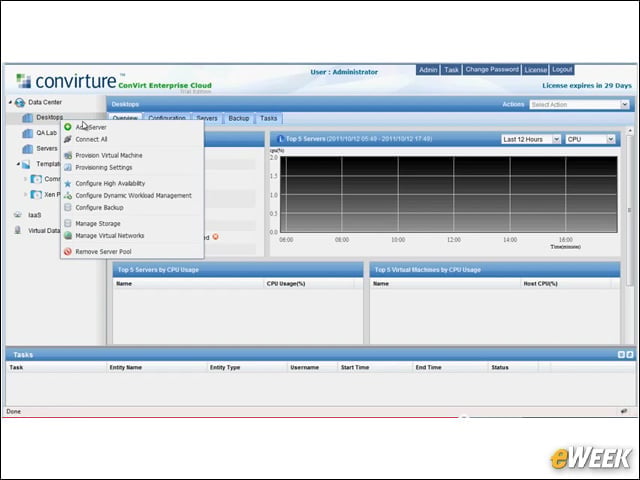Collapse the Data Center tree node
640x480 pixels.
[x=10, y=102]
